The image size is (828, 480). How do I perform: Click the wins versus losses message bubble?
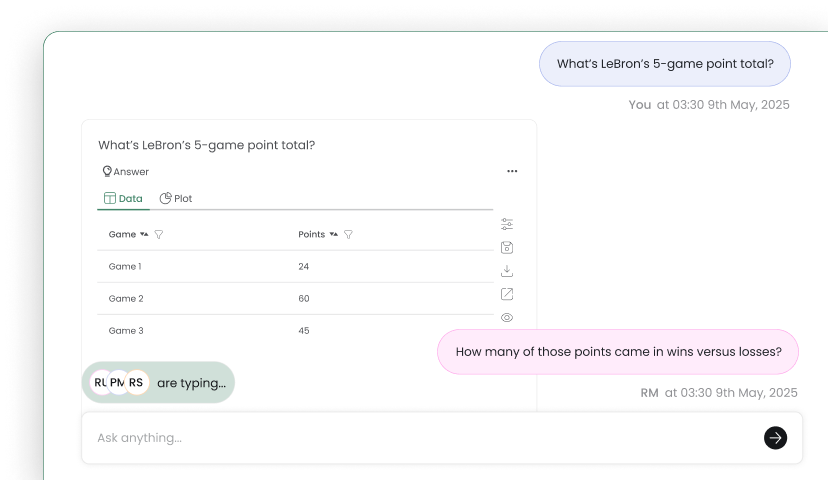[x=618, y=352]
